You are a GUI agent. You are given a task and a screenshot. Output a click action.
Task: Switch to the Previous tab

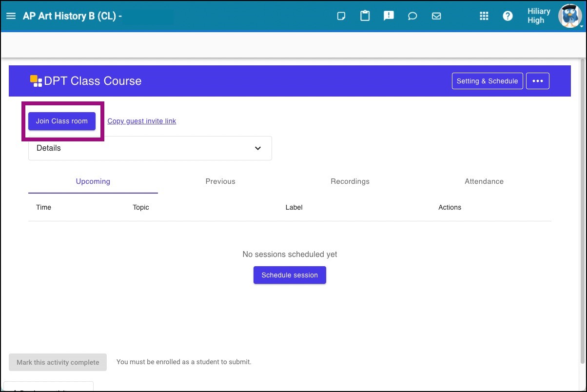pos(220,181)
